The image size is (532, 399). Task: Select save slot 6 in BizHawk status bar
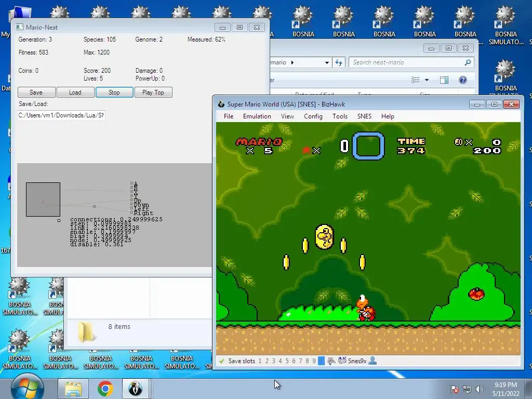pyautogui.click(x=294, y=361)
